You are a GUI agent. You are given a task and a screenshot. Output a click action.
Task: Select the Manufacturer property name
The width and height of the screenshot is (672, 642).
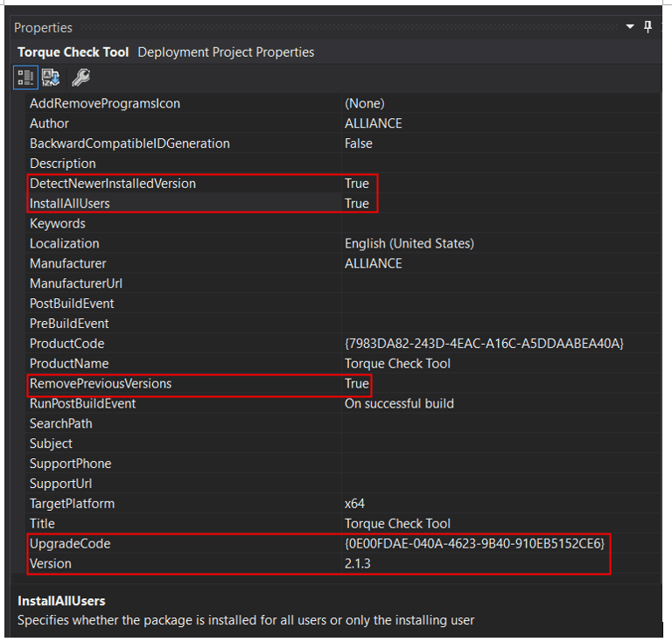pyautogui.click(x=68, y=263)
